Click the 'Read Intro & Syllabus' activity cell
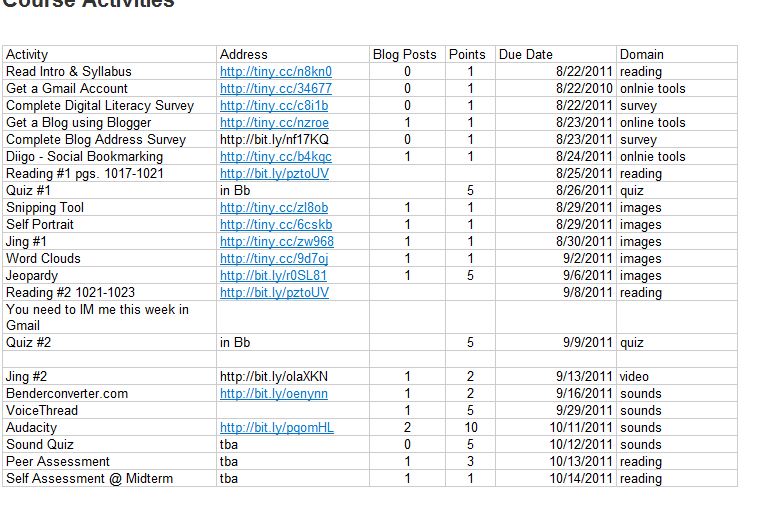The image size is (758, 507). [109, 72]
